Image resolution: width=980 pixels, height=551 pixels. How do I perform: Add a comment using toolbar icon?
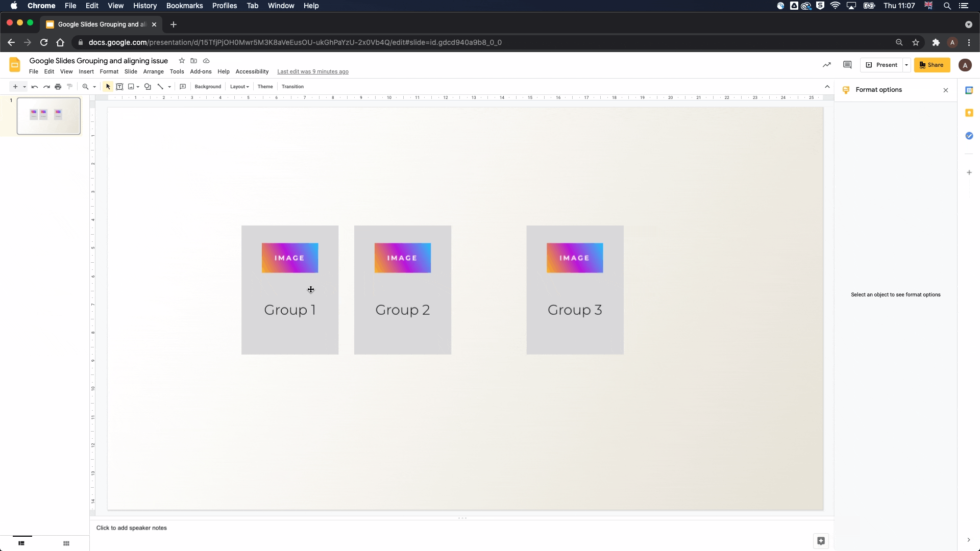coord(183,87)
